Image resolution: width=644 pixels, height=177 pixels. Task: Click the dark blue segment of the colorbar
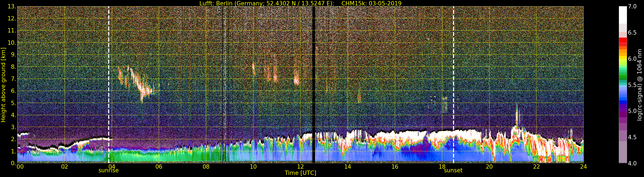[623, 102]
